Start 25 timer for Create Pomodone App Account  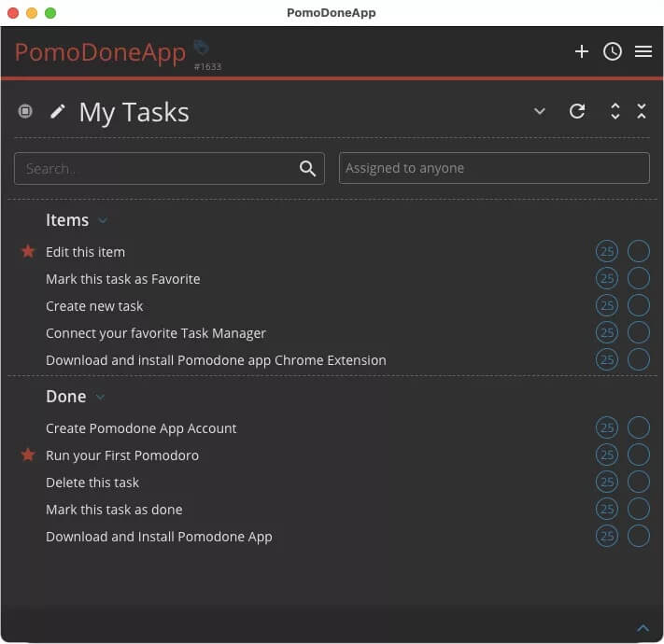tap(606, 427)
